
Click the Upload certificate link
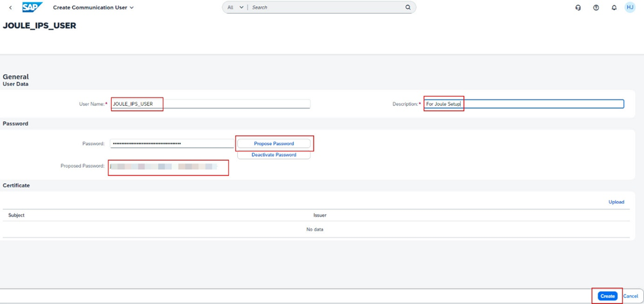pos(616,202)
